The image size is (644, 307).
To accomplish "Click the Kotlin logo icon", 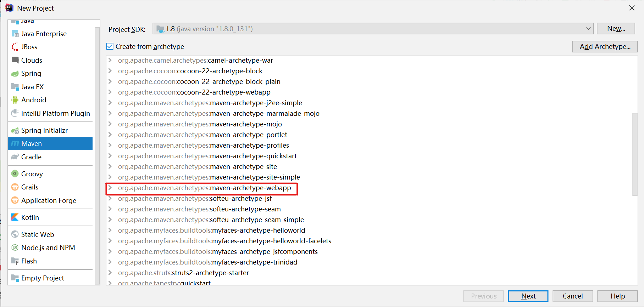I will coord(15,217).
